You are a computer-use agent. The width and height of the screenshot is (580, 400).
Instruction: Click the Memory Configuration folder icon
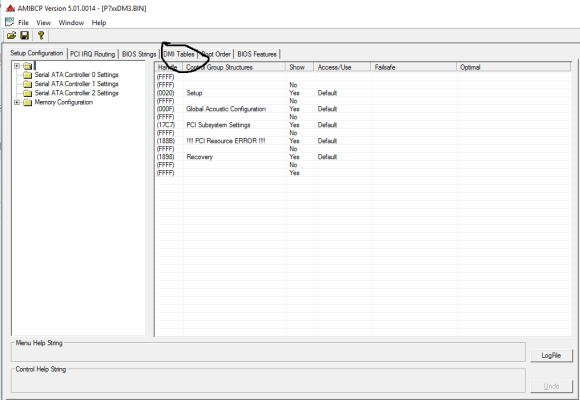[x=27, y=102]
